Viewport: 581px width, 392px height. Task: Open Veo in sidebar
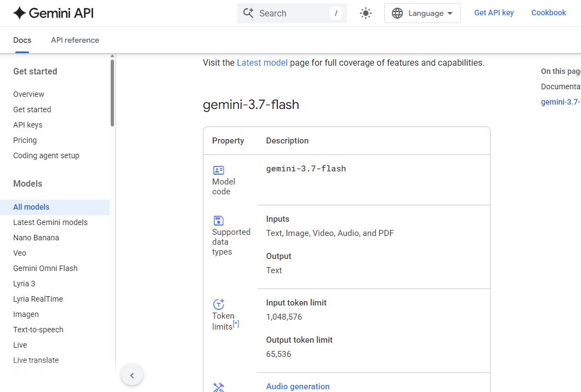click(20, 253)
